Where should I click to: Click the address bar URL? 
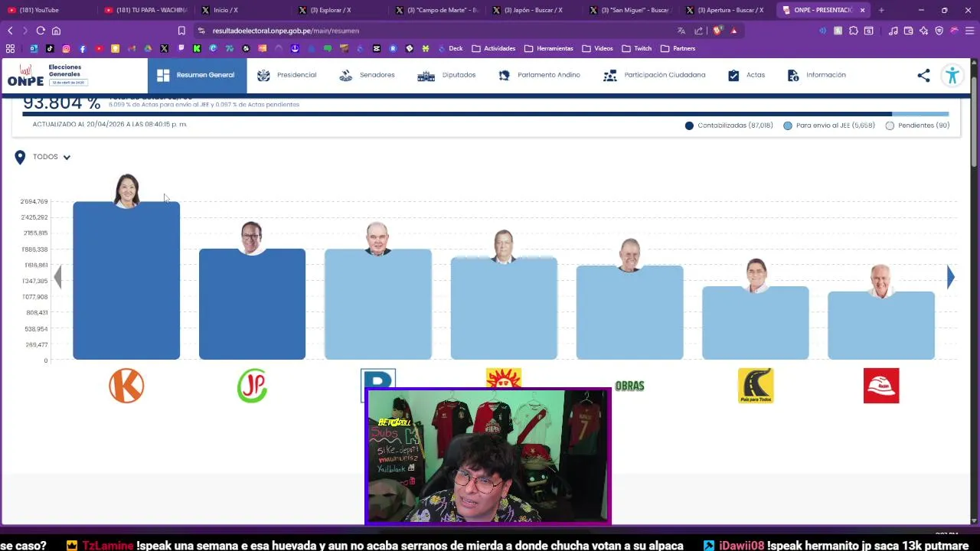point(286,31)
